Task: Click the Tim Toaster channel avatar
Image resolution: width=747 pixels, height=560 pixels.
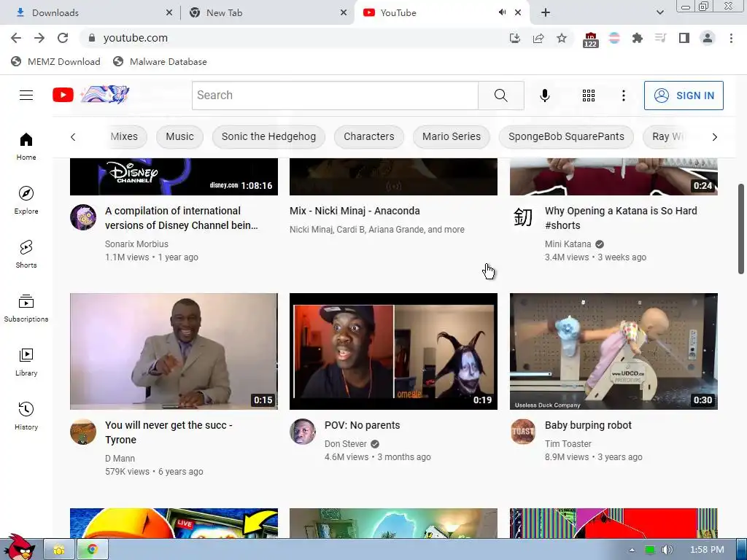Action: pyautogui.click(x=523, y=432)
